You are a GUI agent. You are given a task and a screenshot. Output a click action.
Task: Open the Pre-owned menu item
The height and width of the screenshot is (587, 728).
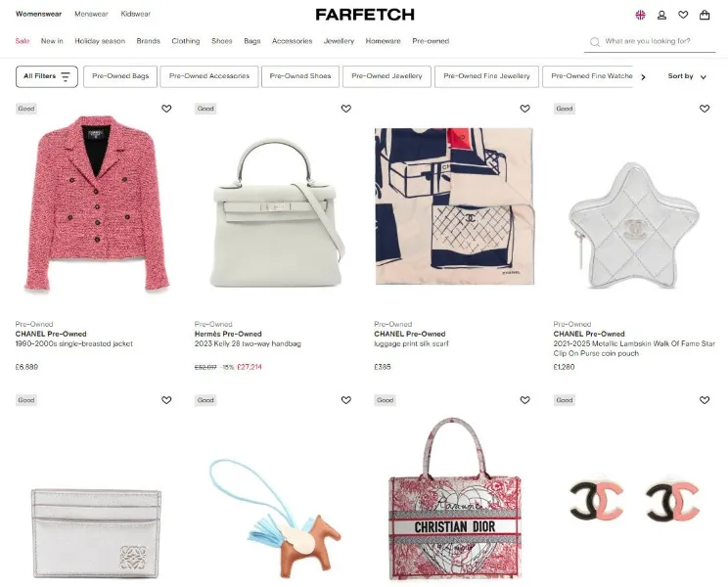[431, 41]
